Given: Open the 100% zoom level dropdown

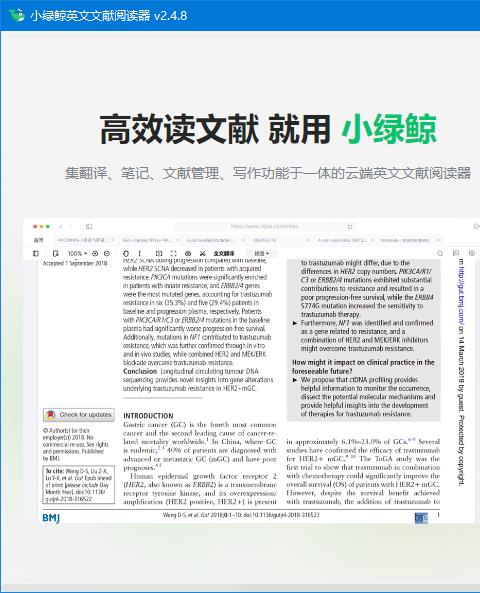Looking at the screenshot, I should click(x=77, y=253).
